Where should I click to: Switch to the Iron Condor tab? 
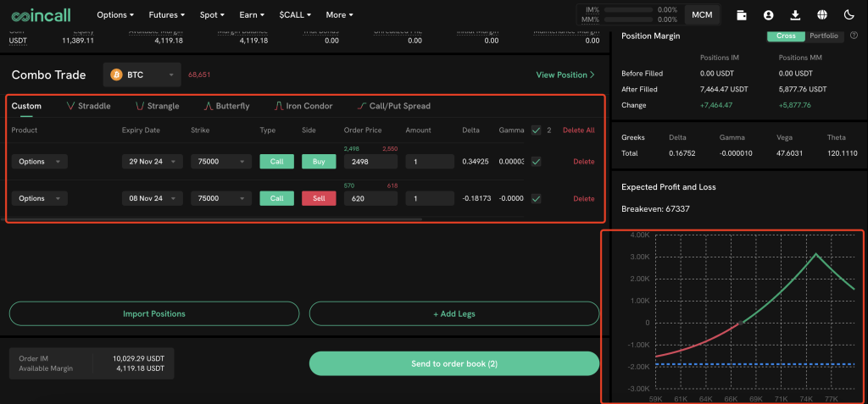tap(303, 106)
